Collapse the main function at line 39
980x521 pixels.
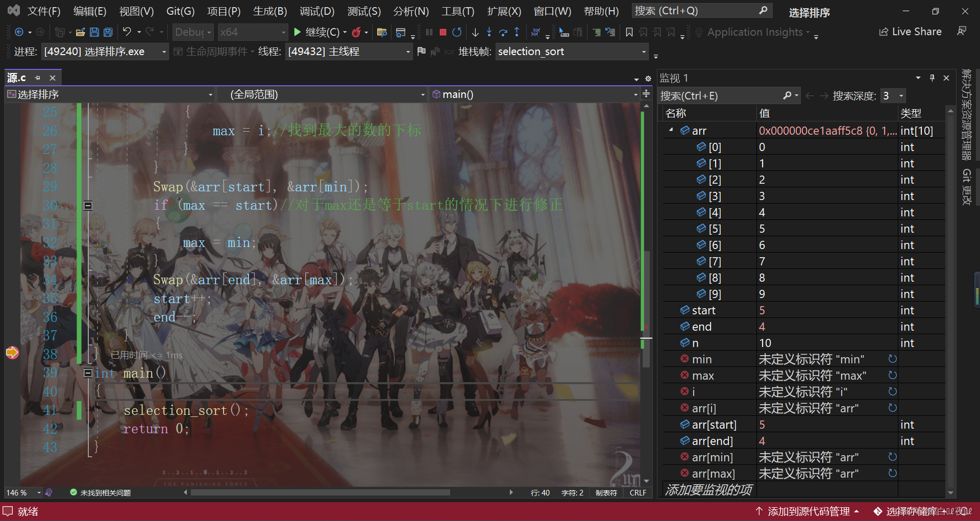tap(88, 373)
